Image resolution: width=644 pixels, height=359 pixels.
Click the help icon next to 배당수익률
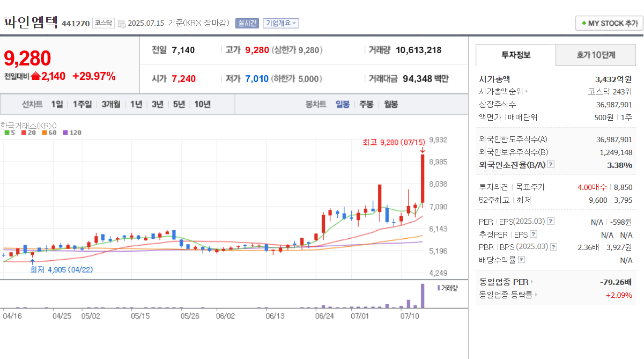522,260
